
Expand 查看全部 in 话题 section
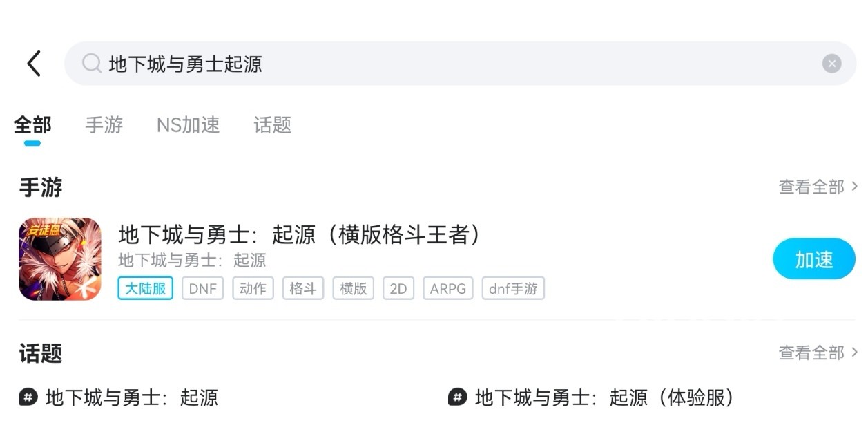click(818, 352)
